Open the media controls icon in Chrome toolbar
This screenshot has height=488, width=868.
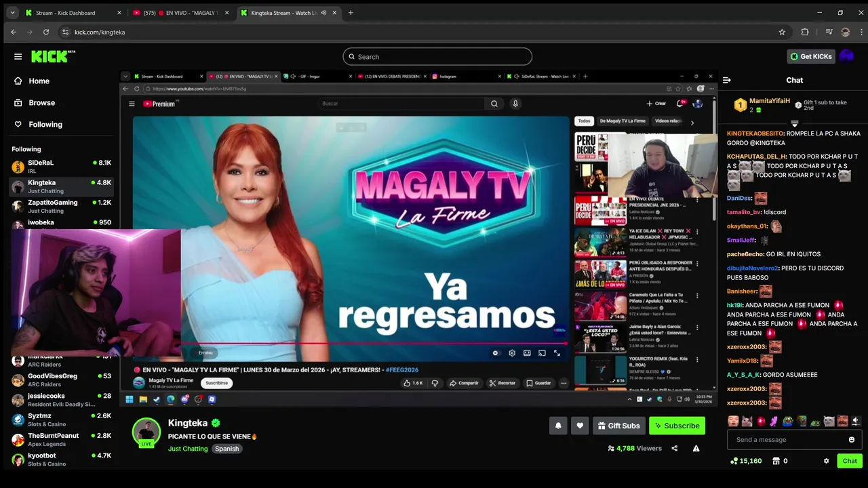coord(829,32)
